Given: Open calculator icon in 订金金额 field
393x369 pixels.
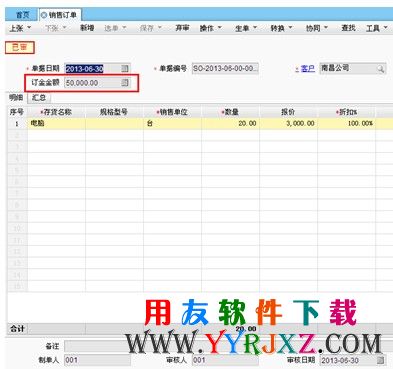Looking at the screenshot, I should pos(125,82).
